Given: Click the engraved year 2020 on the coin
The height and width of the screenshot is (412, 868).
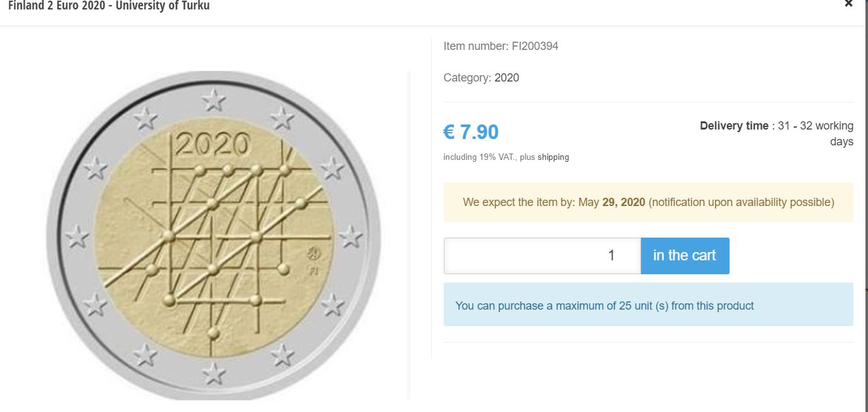Looking at the screenshot, I should click(x=212, y=145).
